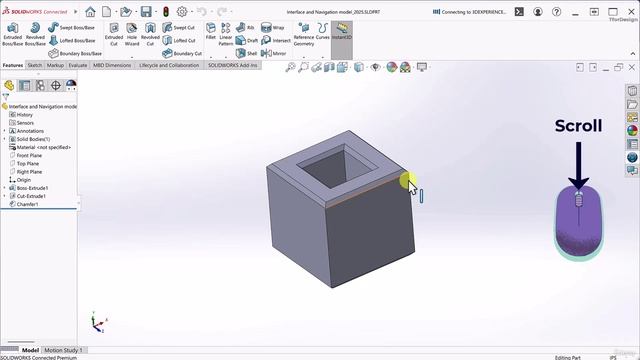Click the Mirror tool
The image size is (640, 360).
pos(273,53)
